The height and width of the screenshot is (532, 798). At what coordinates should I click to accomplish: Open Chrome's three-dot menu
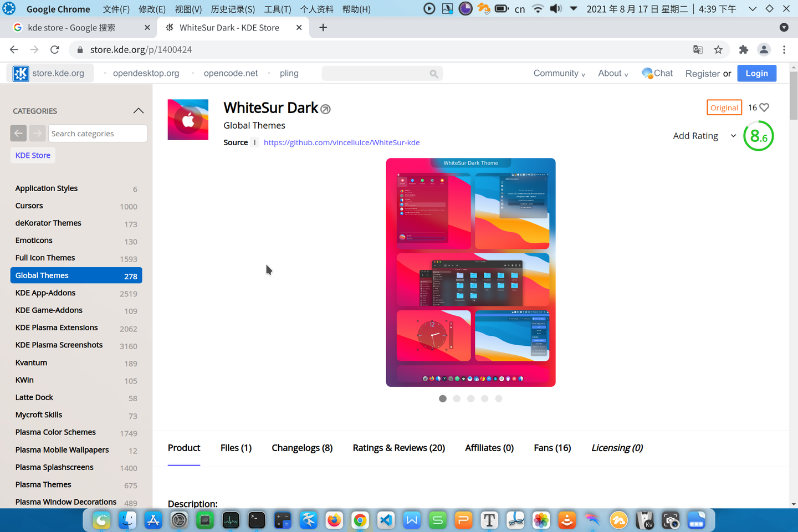(784, 49)
